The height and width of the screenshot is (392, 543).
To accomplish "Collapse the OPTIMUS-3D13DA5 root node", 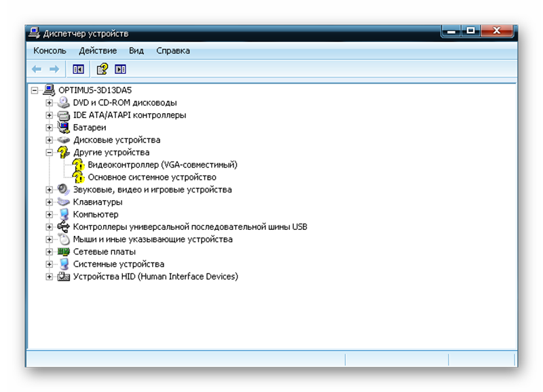I will coord(35,90).
